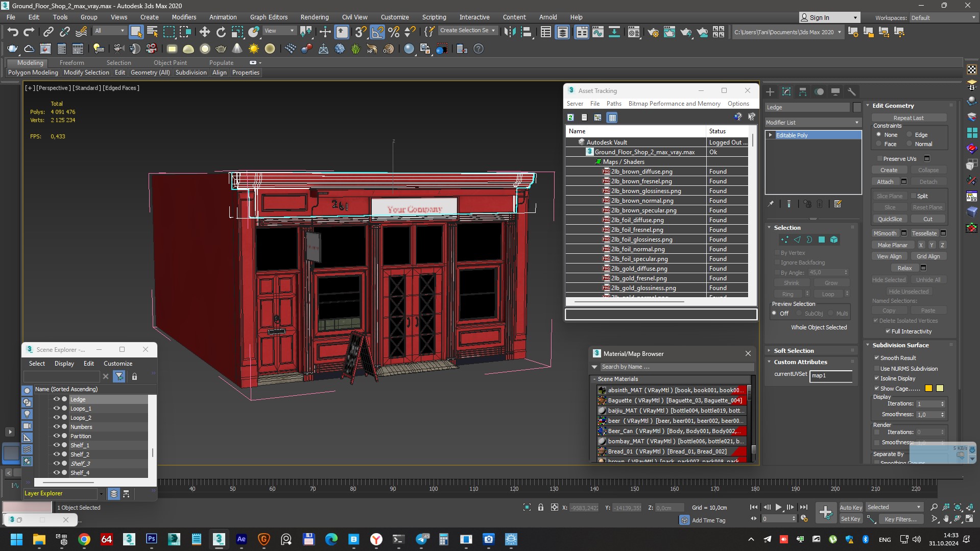Create a sun light from sun icon
This screenshot has width=980, height=551.
click(253, 49)
